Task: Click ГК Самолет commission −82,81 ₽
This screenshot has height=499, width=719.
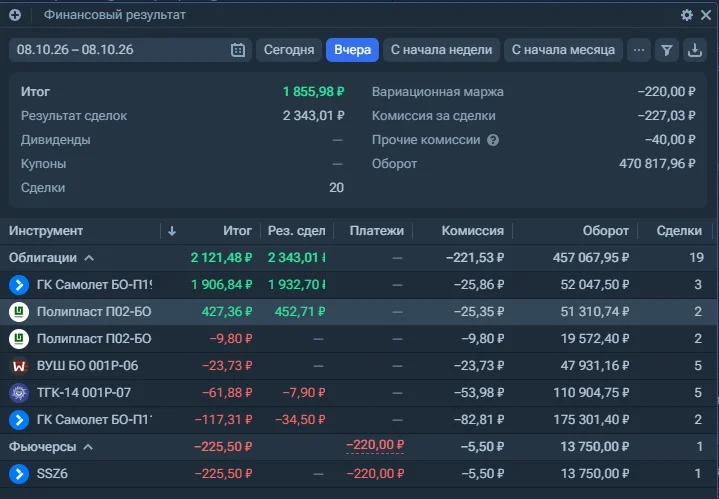Action: tap(479, 420)
